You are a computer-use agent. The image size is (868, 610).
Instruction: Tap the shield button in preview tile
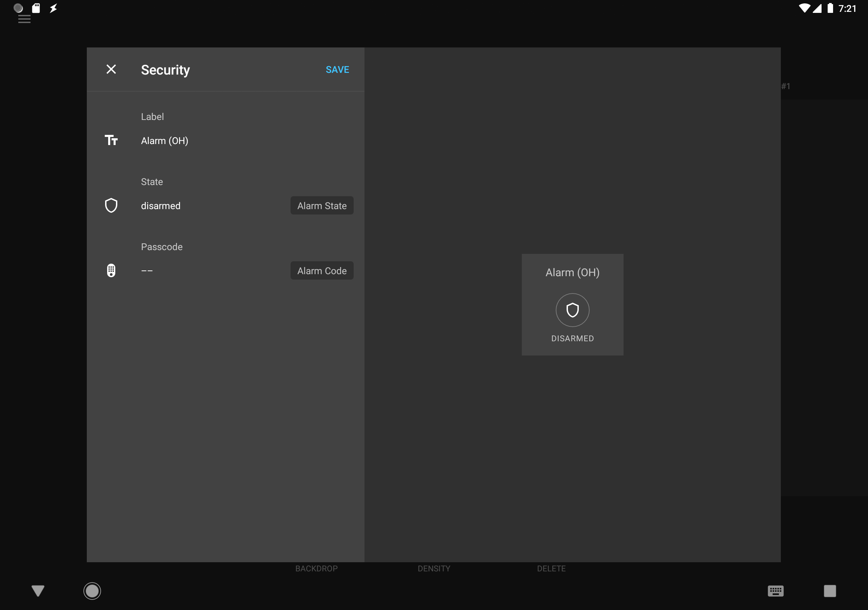(572, 310)
